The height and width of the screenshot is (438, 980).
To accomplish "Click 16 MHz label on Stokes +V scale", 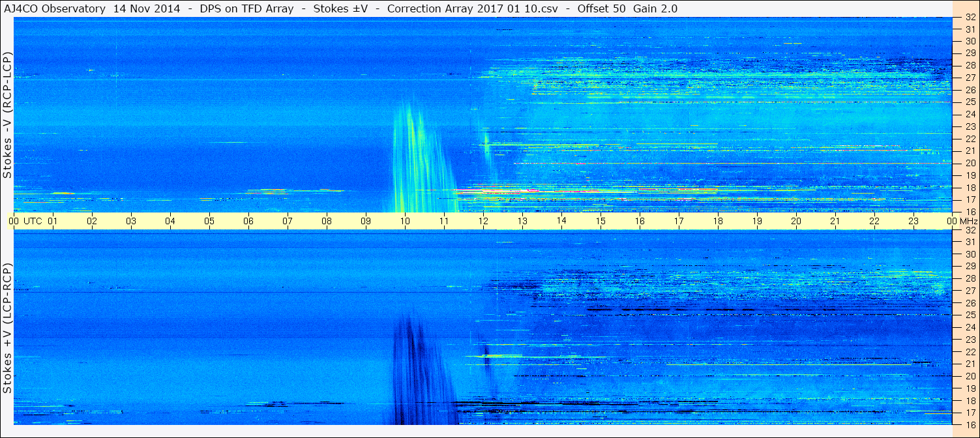I will click(970, 425).
